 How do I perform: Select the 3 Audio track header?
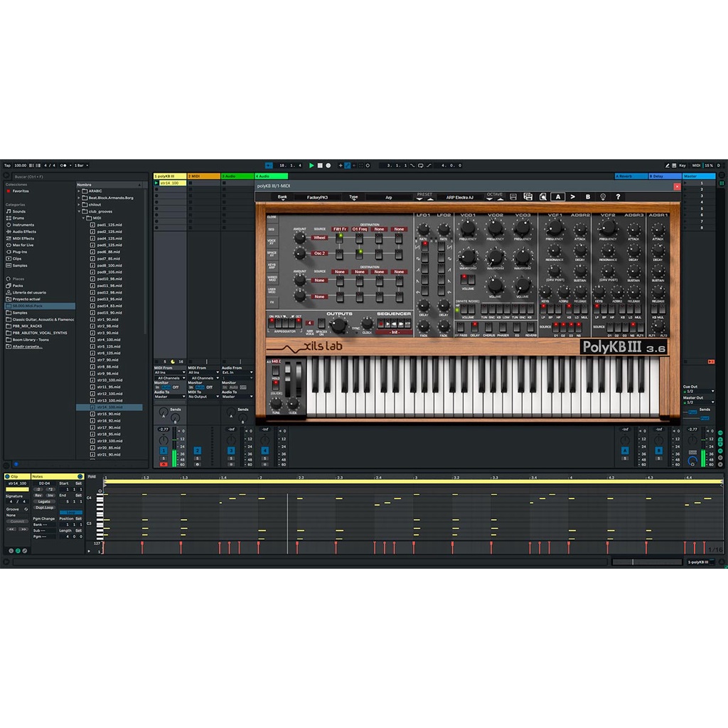tap(237, 176)
